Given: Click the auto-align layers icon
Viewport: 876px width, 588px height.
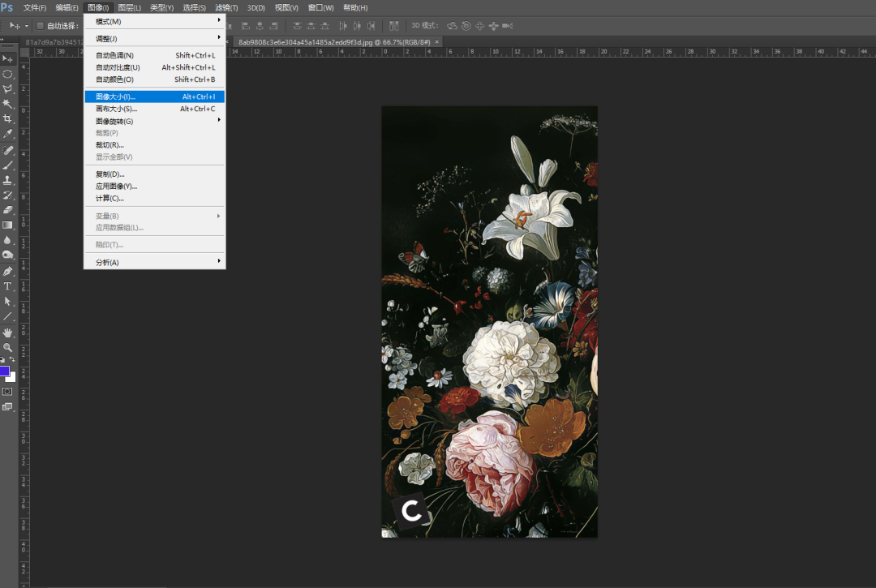Looking at the screenshot, I should pyautogui.click(x=394, y=26).
